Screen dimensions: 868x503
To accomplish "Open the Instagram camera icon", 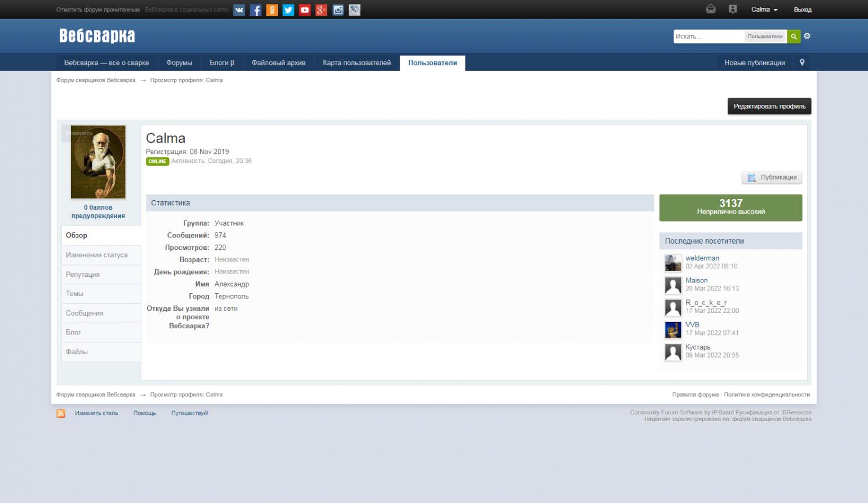I will pyautogui.click(x=338, y=10).
